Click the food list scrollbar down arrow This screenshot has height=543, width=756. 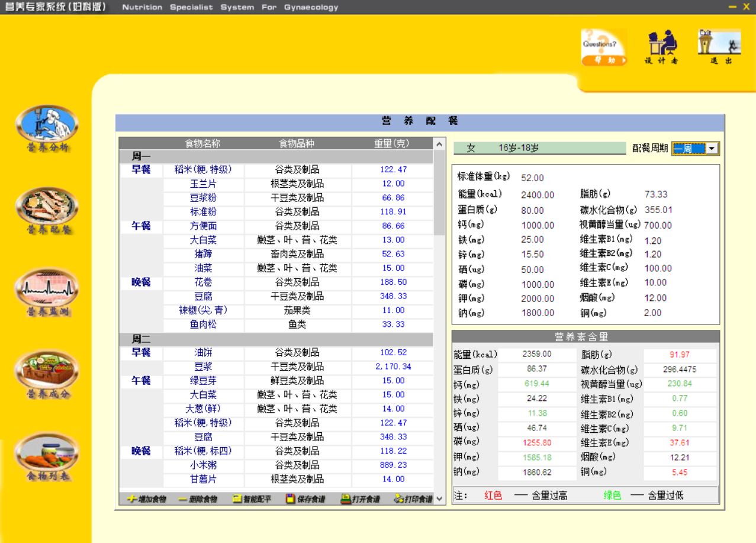(439, 499)
